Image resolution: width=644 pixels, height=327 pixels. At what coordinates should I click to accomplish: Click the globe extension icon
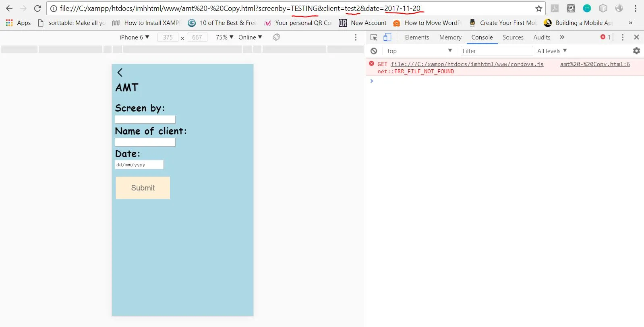619,8
